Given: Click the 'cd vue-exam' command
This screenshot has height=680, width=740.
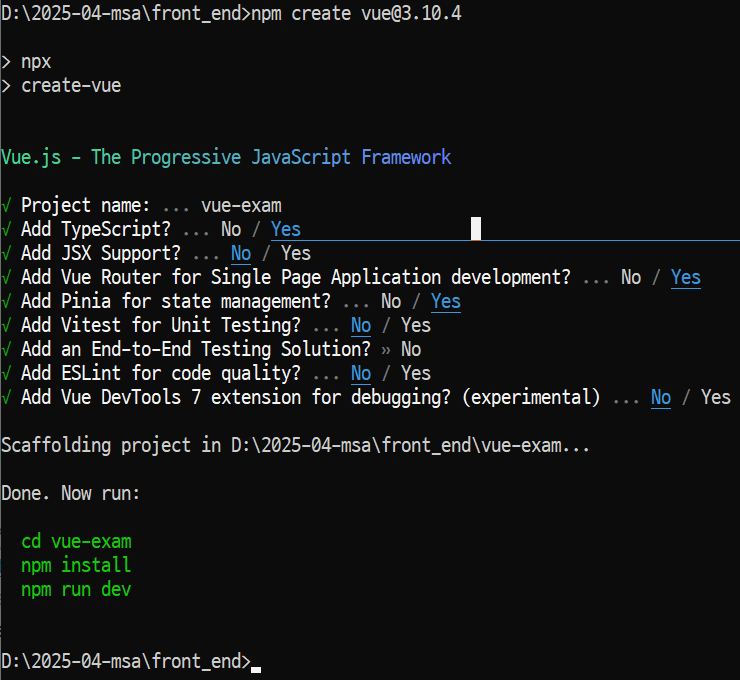Looking at the screenshot, I should pos(76,542).
